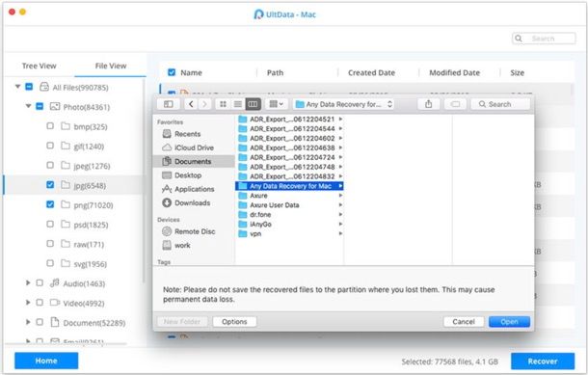Screen dimensions: 588x375
Task: Check the bmp(325) checkbox
Action: tap(50, 126)
